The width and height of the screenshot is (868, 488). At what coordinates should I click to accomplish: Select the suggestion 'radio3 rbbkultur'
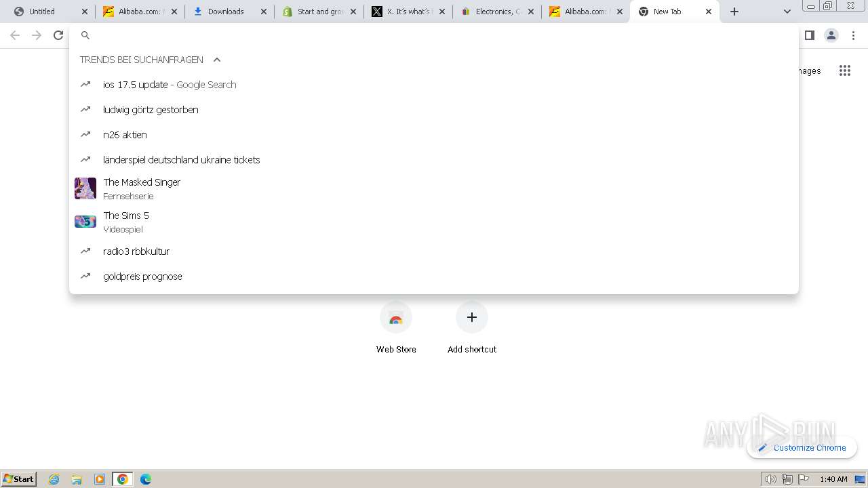tap(434, 251)
